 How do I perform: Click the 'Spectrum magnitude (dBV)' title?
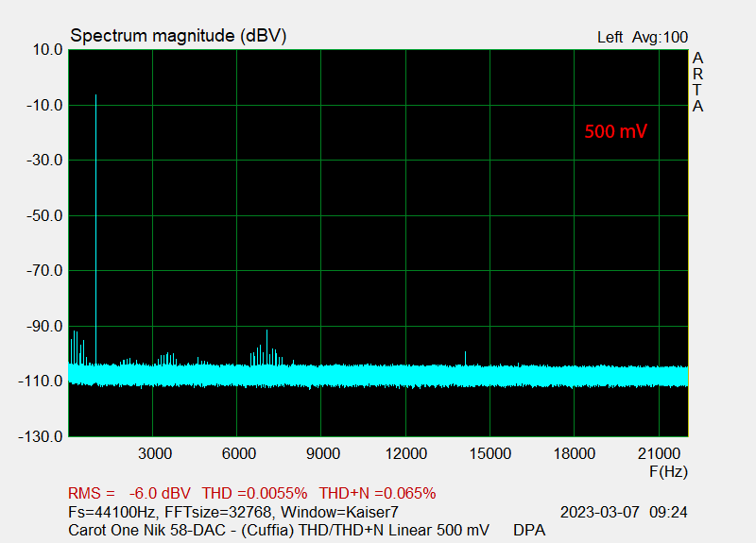pyautogui.click(x=179, y=36)
